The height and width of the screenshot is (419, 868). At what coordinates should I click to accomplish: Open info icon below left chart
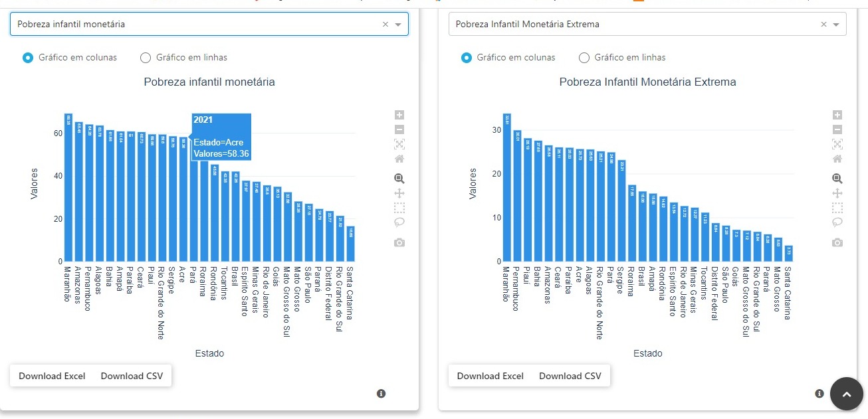click(381, 394)
